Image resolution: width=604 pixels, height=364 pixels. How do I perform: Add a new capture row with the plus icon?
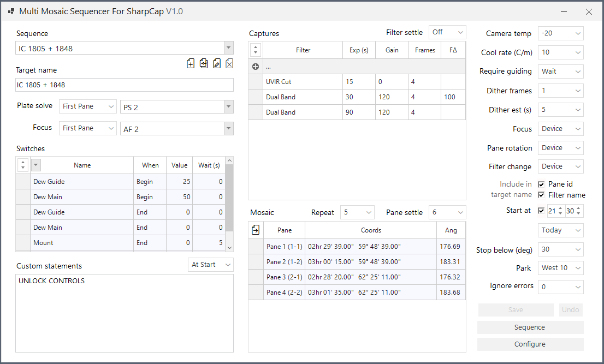point(255,67)
